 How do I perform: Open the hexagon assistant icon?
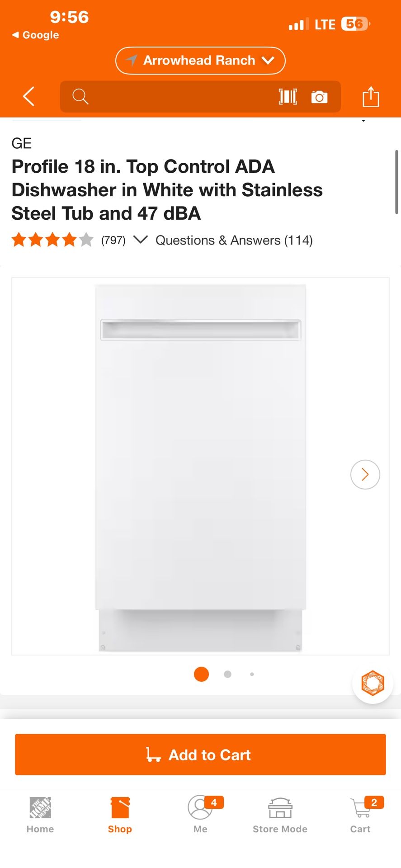373,683
